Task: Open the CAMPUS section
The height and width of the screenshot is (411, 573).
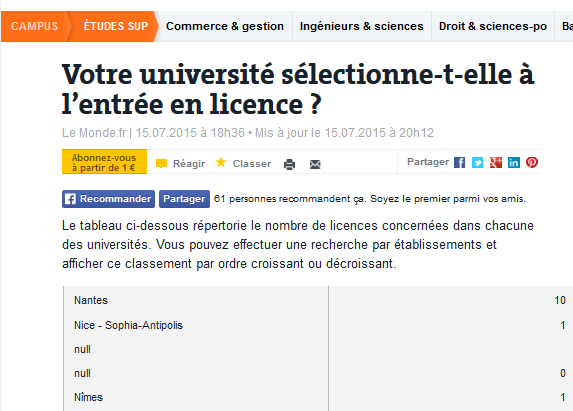Action: [x=34, y=26]
